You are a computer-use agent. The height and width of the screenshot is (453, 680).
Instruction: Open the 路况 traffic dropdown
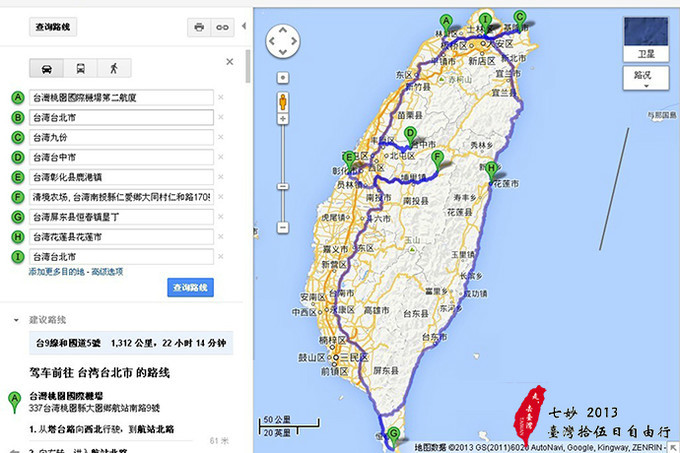[x=646, y=78]
